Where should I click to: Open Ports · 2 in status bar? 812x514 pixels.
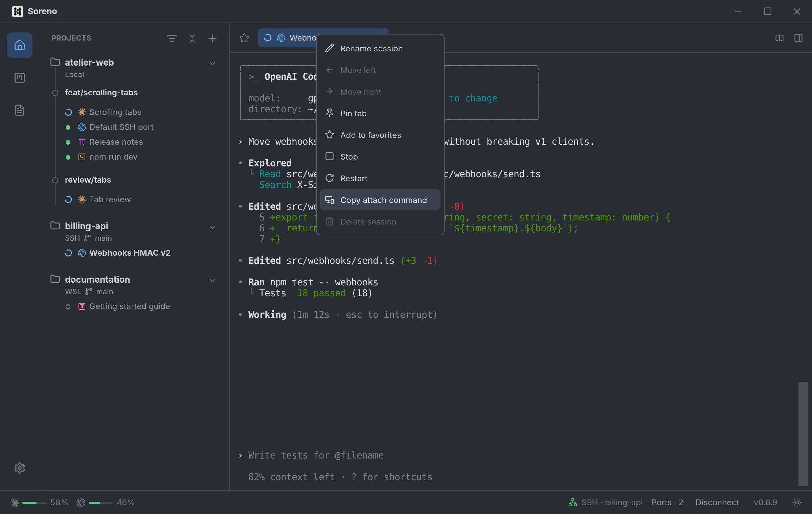coord(667,503)
